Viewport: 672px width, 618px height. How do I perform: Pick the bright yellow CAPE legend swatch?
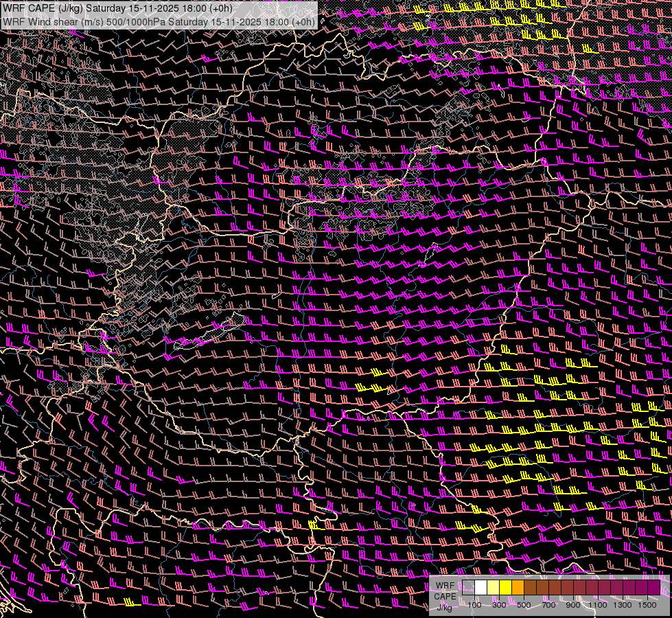[x=506, y=588]
